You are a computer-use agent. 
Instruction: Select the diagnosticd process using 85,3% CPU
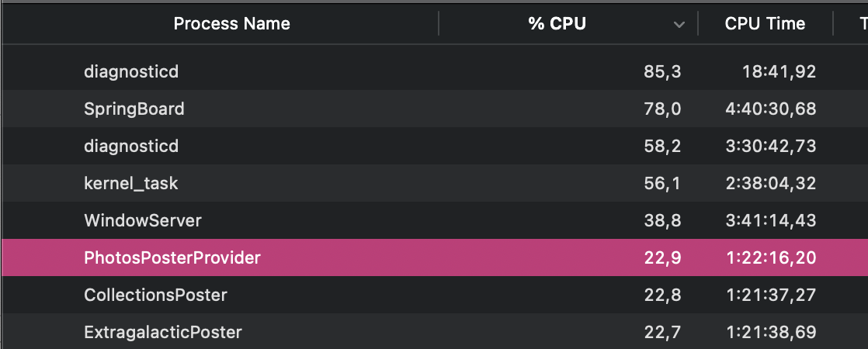(x=131, y=72)
